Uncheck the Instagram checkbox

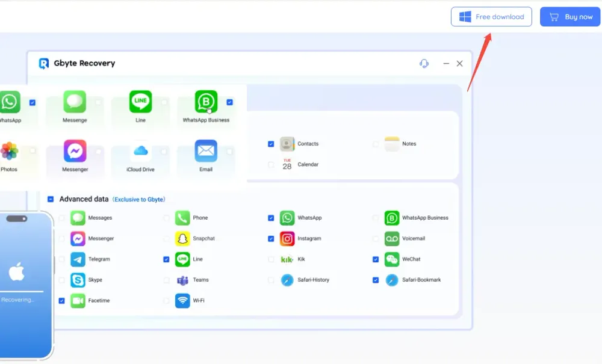point(271,239)
